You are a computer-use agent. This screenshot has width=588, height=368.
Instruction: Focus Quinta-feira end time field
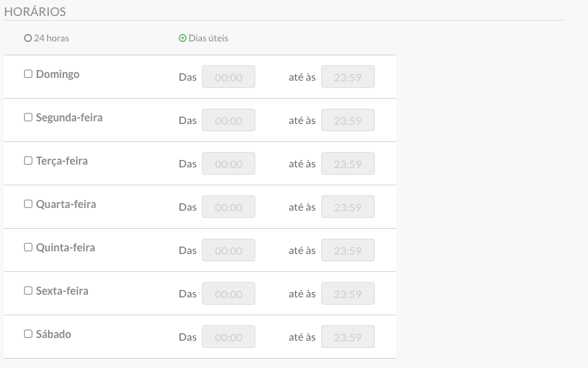tap(347, 250)
